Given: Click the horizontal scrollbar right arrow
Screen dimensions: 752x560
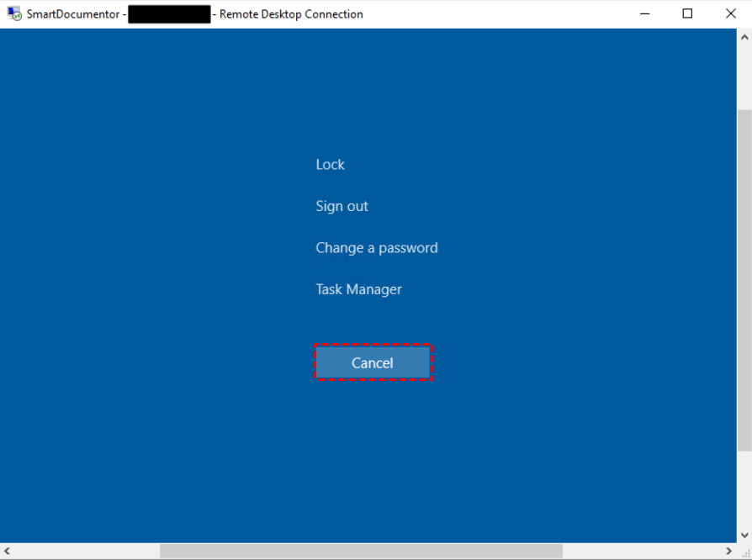Looking at the screenshot, I should [730, 551].
